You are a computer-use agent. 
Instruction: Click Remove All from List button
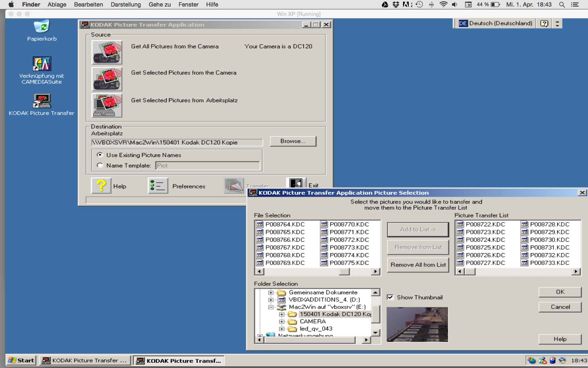(x=418, y=265)
